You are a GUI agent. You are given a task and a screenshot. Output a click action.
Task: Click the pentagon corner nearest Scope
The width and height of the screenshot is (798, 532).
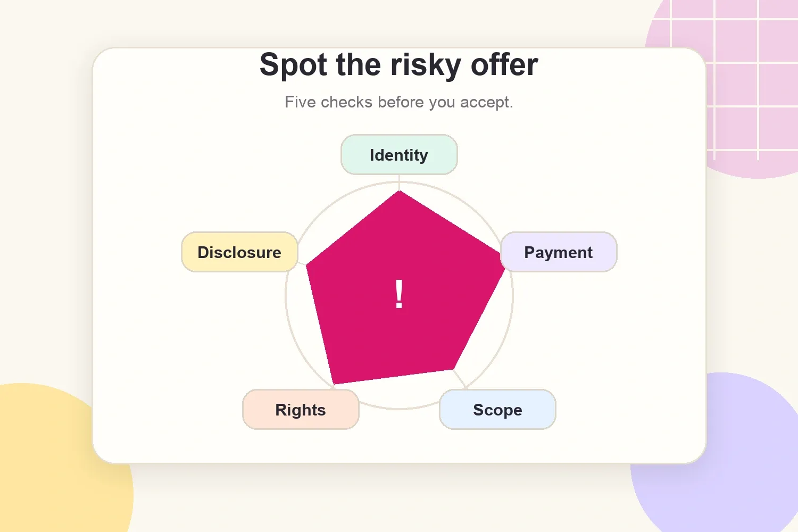(x=453, y=368)
